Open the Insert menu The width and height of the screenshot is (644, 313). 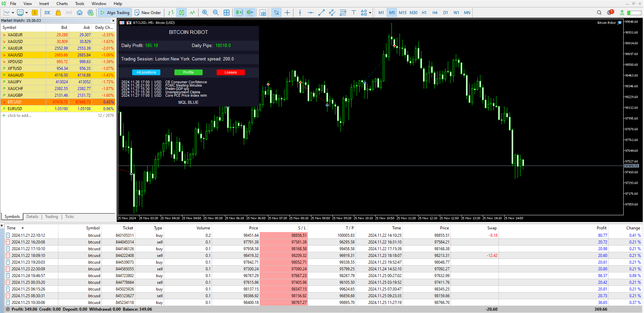click(44, 4)
